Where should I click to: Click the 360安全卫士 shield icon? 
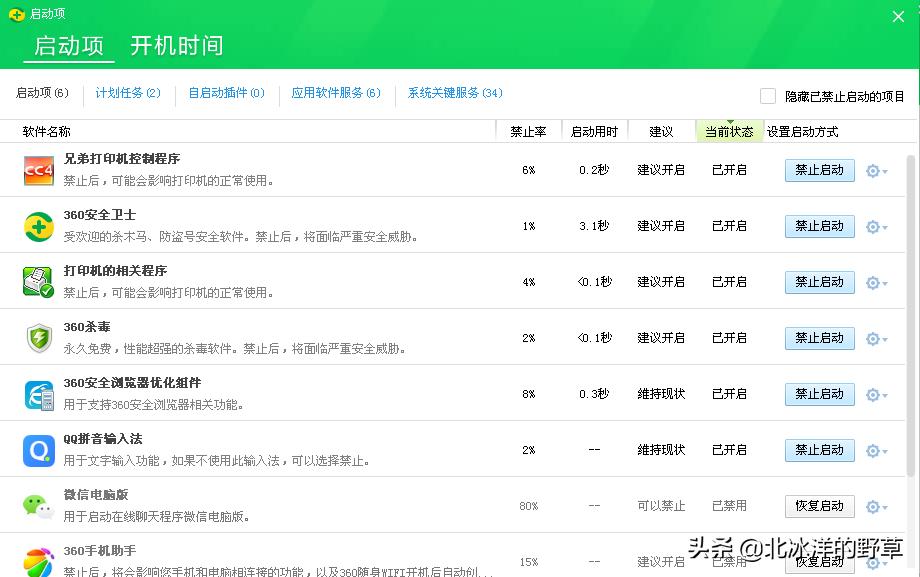click(37, 226)
